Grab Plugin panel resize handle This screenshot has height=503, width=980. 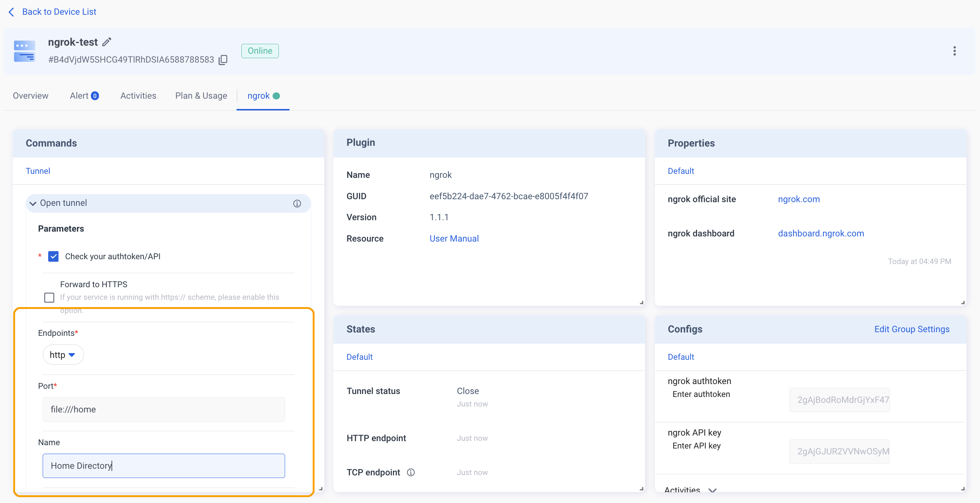pos(642,302)
